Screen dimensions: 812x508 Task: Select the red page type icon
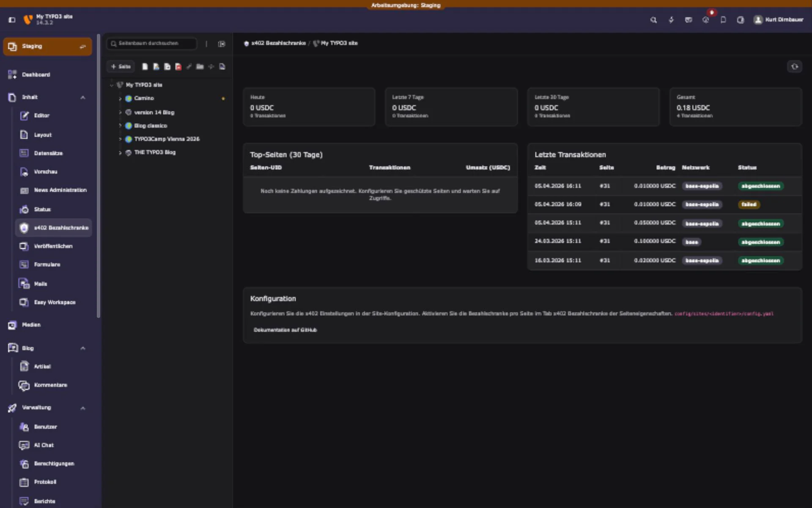coord(178,67)
